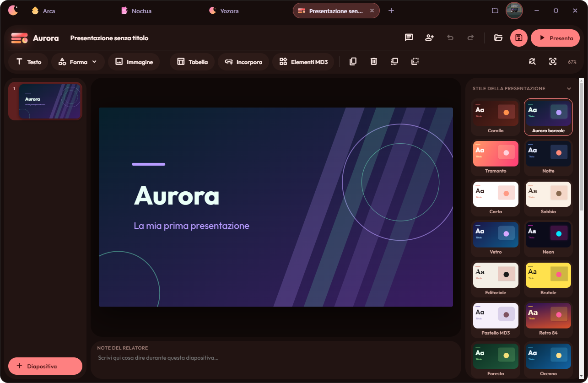
Task: Select the Retro 84 style
Action: tap(548, 320)
